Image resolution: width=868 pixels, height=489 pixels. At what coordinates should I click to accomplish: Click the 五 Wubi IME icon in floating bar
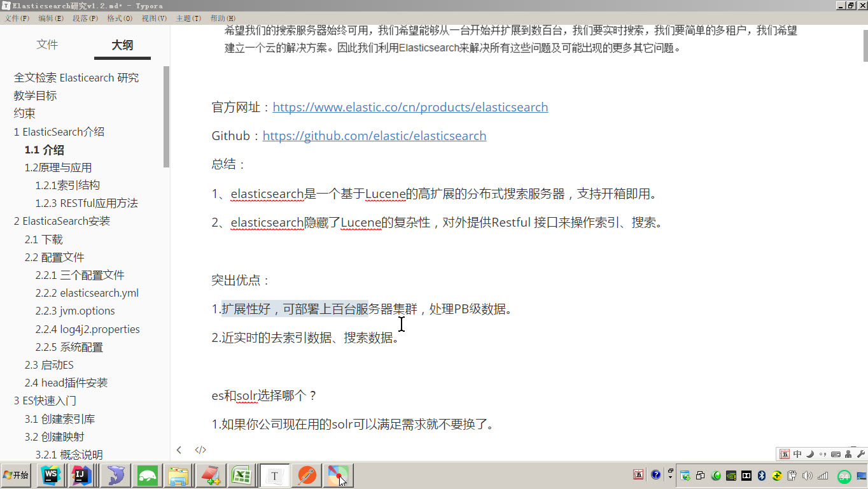coord(785,454)
